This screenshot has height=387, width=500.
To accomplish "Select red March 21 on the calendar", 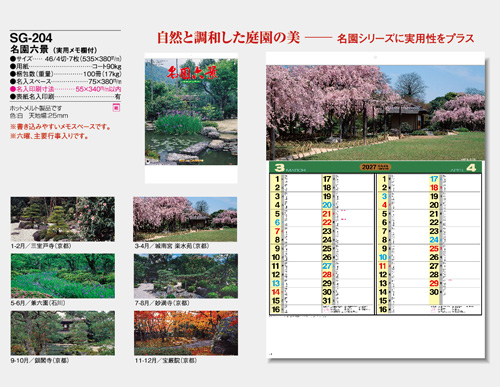I will 327,214.
